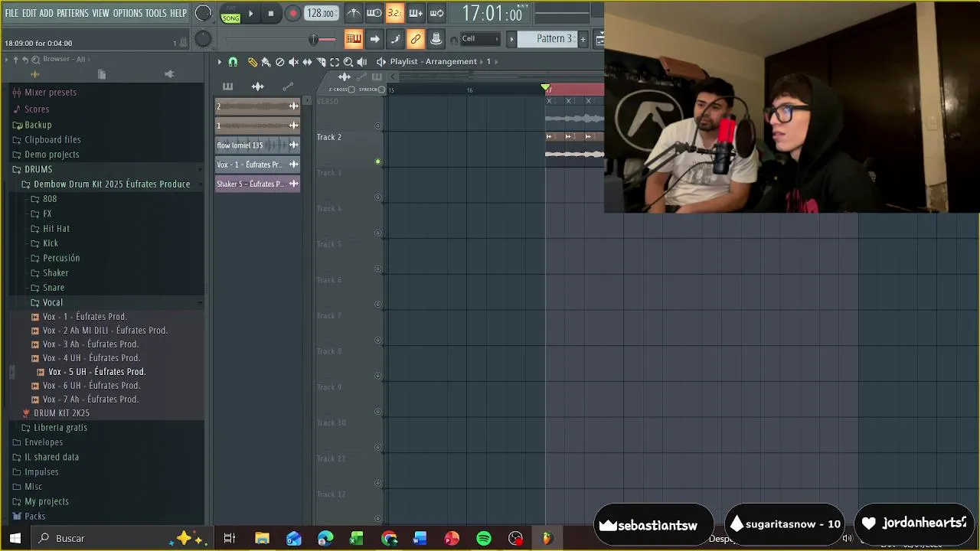The height and width of the screenshot is (551, 980).
Task: Open the FILE menu
Action: (11, 13)
